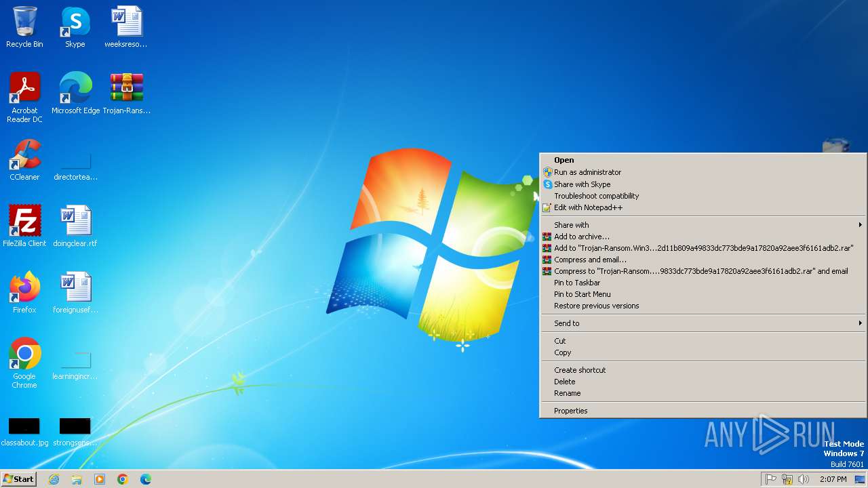Select the doingclear.rtf document icon

tap(75, 226)
